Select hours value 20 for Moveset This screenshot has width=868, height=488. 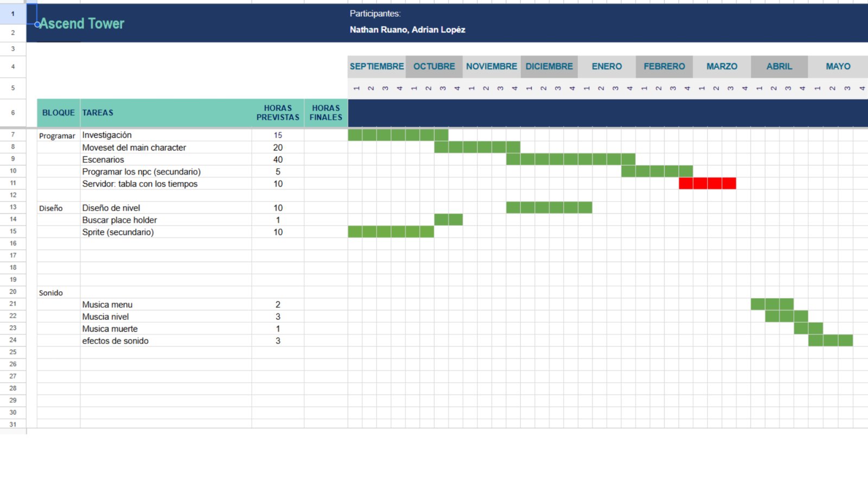[278, 147]
